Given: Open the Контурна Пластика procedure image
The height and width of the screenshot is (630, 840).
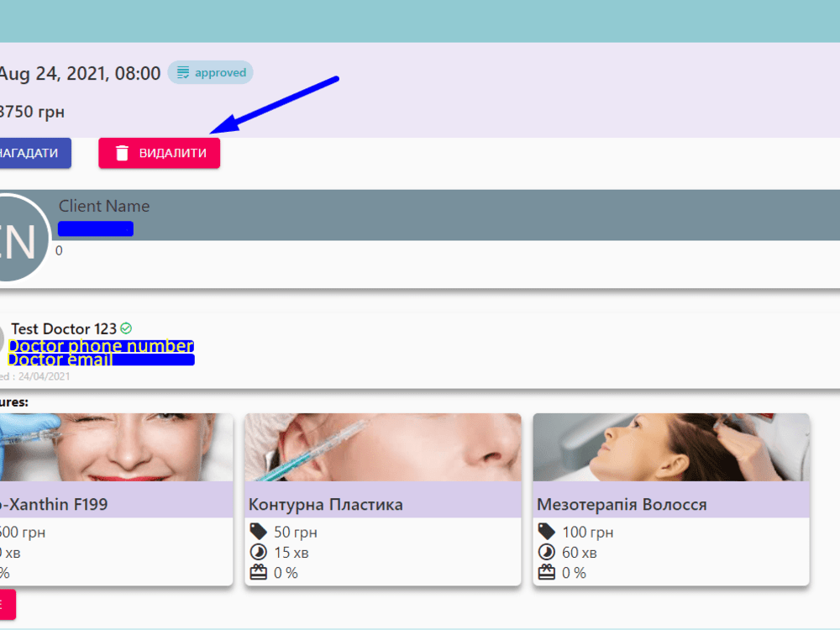Looking at the screenshot, I should pyautogui.click(x=383, y=447).
